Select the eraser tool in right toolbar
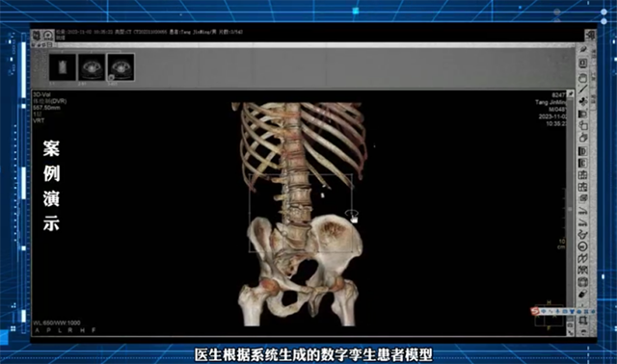This screenshot has height=364, width=617. coord(582,294)
